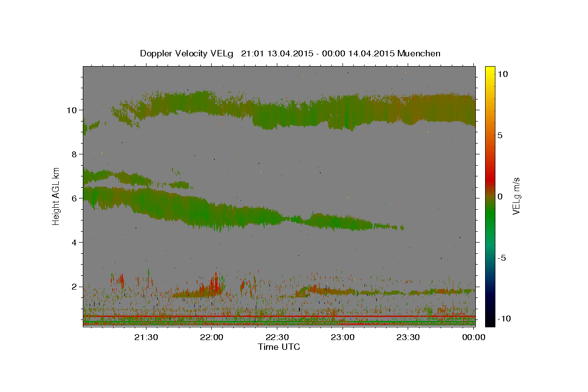
Task: Click the colorbar value -5 label
Action: click(502, 258)
